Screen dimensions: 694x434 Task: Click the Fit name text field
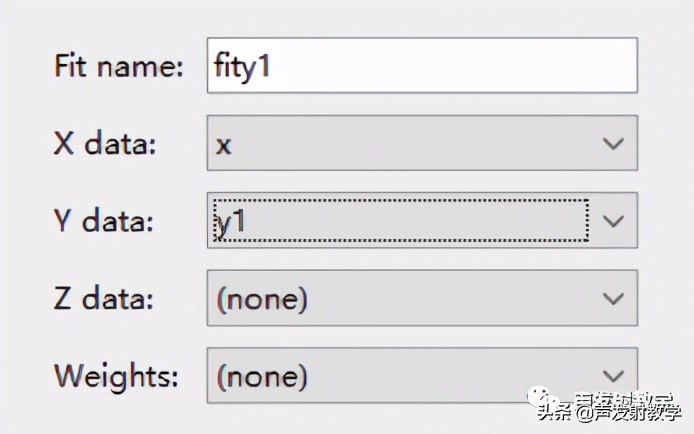421,66
